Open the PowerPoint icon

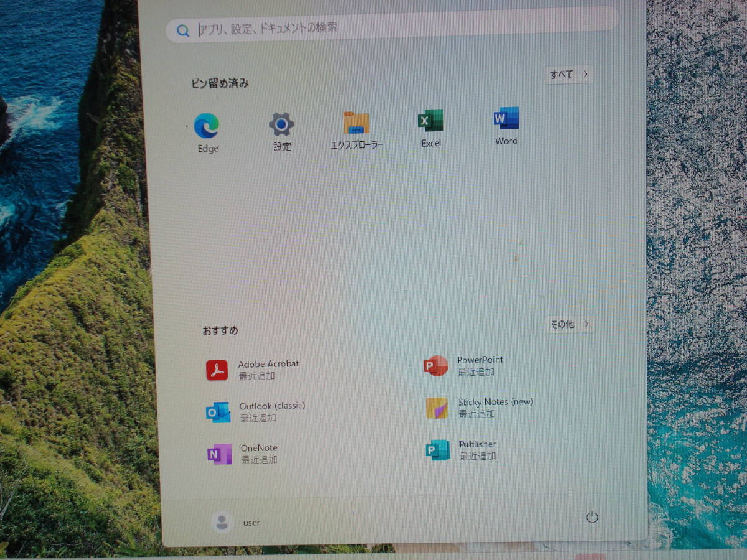[x=436, y=366]
